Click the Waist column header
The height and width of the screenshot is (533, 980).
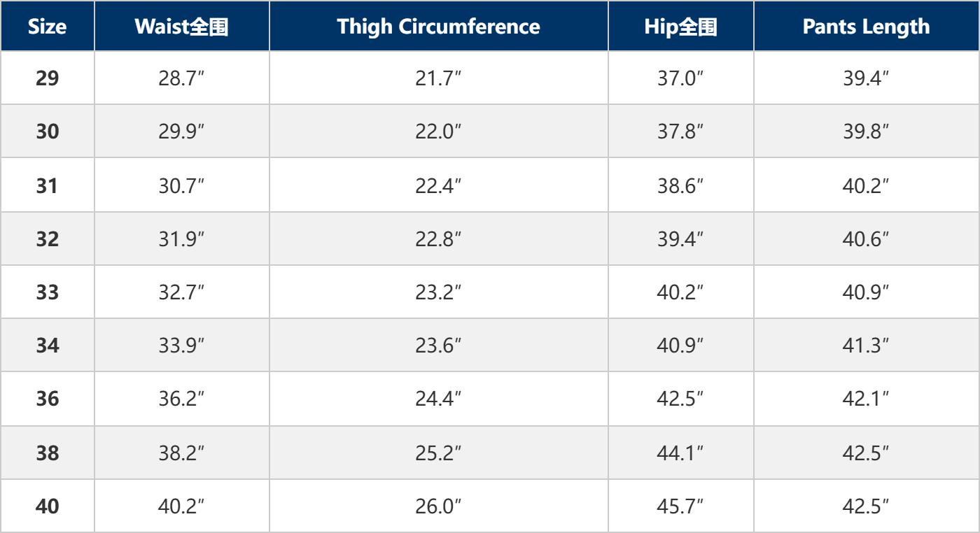181,27
